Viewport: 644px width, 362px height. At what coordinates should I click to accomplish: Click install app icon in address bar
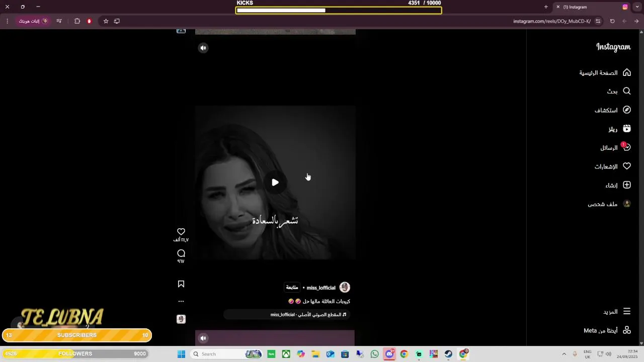[x=117, y=21]
